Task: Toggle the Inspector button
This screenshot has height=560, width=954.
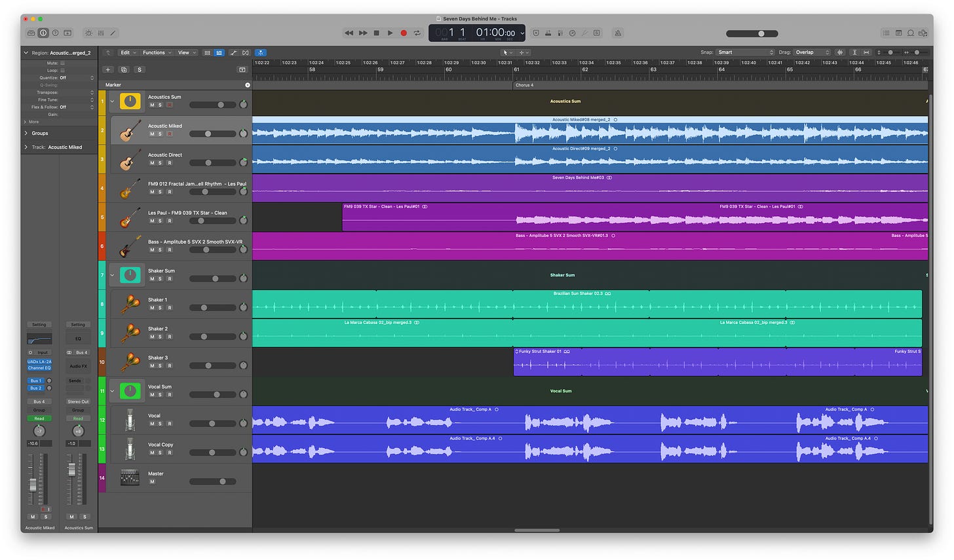Action: click(43, 33)
